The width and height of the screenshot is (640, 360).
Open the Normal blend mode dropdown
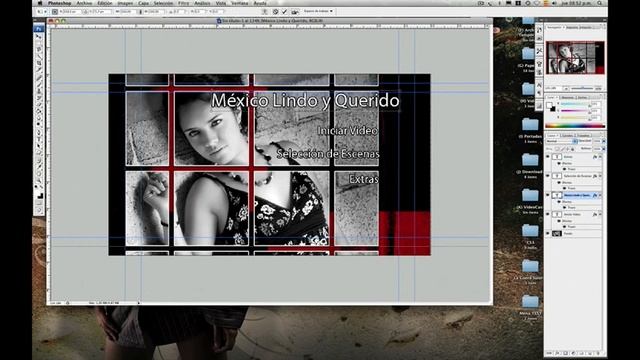562,141
